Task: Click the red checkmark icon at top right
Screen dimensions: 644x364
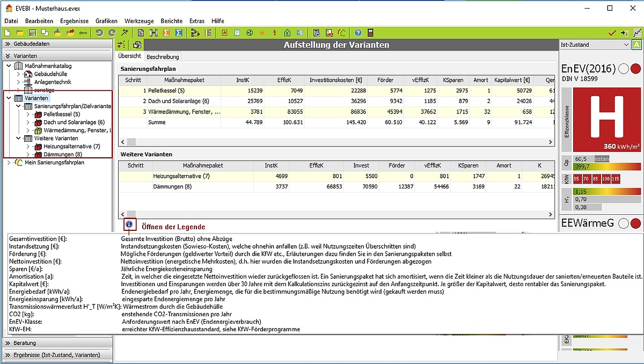Action: (612, 33)
